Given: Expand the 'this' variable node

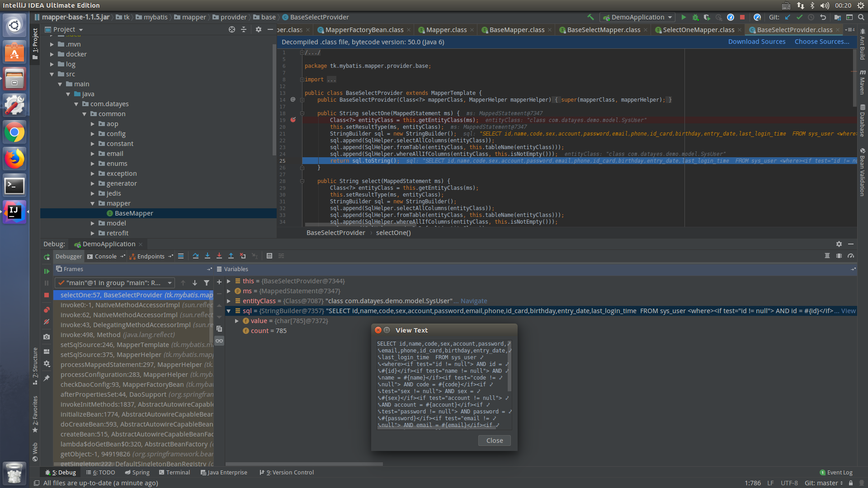Looking at the screenshot, I should coord(229,281).
